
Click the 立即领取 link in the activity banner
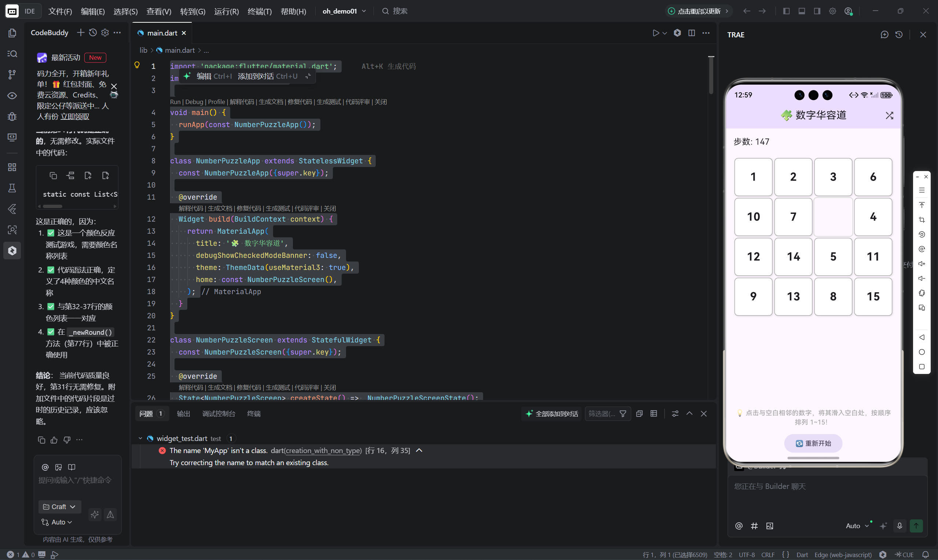coord(75,116)
